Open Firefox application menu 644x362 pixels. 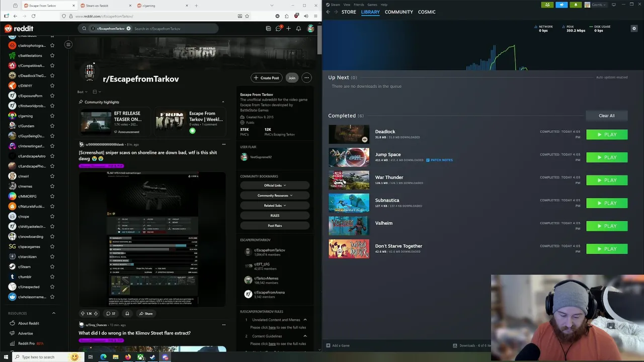tap(315, 16)
